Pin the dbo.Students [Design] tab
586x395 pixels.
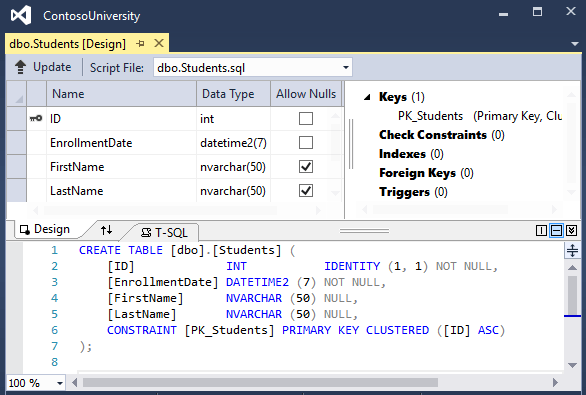tap(141, 44)
